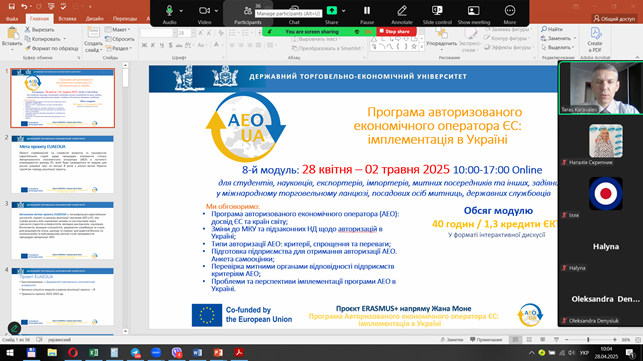Click the Создать слайд new slide icon

93,33
